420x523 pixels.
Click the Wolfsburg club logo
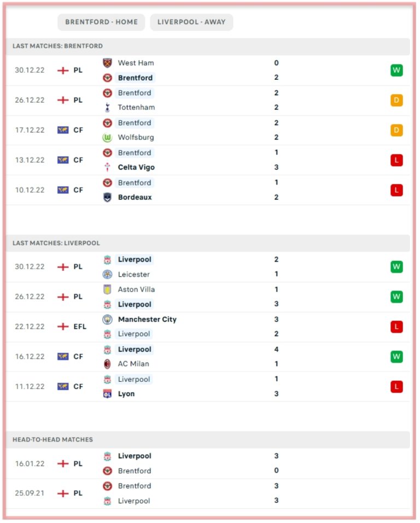107,137
